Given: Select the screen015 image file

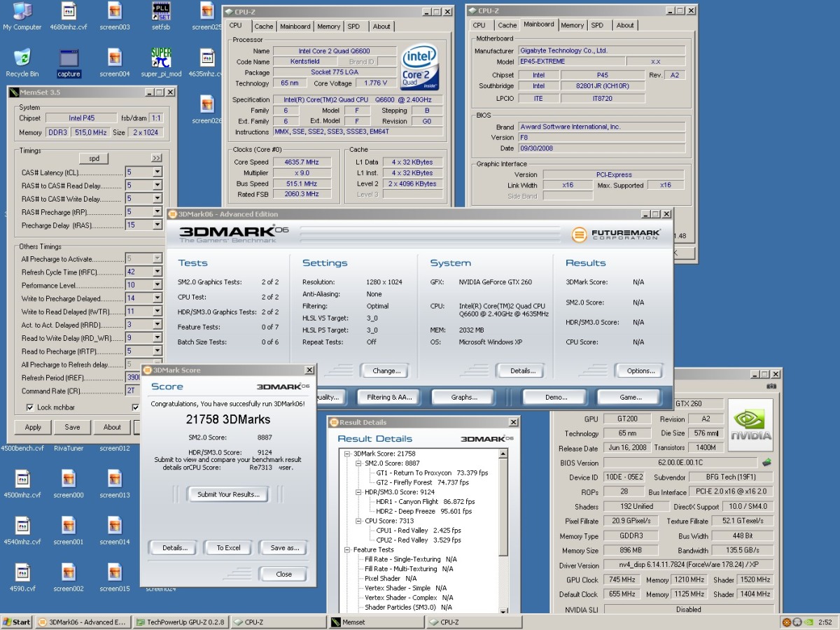Looking at the screenshot, I should click(115, 577).
